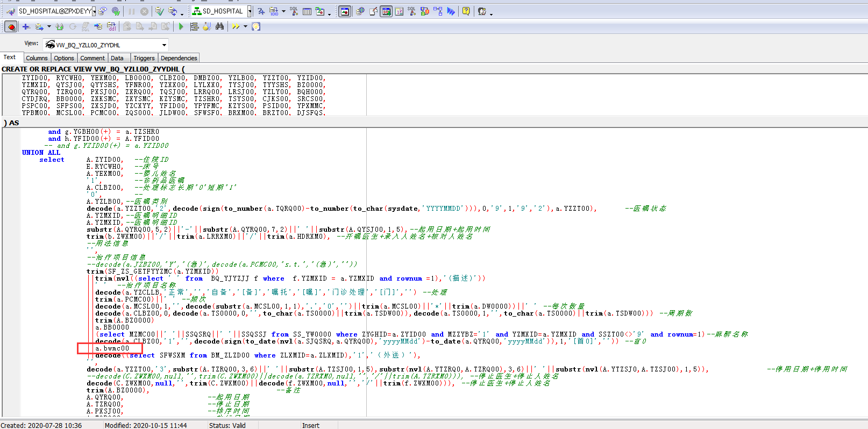Click the lightbulb hint icon

256,26
